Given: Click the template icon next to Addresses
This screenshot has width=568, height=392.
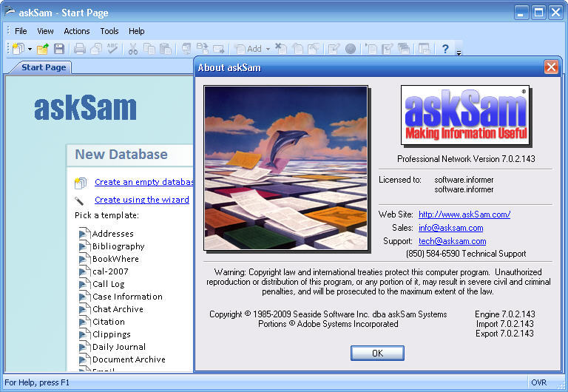Looking at the screenshot, I should (84, 233).
